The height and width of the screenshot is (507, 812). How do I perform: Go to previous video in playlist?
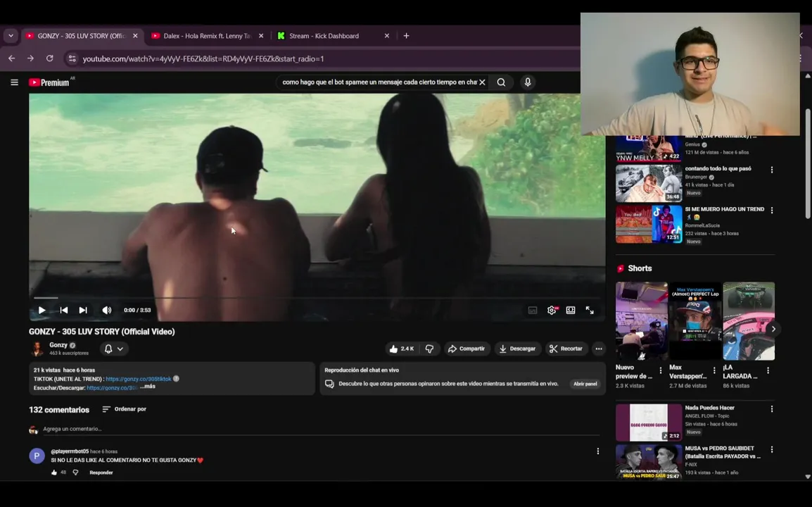click(64, 310)
